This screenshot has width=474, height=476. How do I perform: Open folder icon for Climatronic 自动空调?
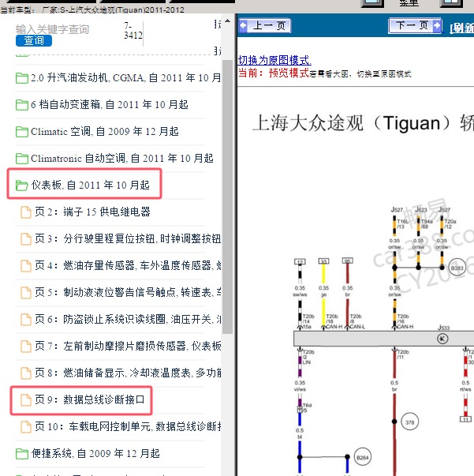pyautogui.click(x=22, y=159)
